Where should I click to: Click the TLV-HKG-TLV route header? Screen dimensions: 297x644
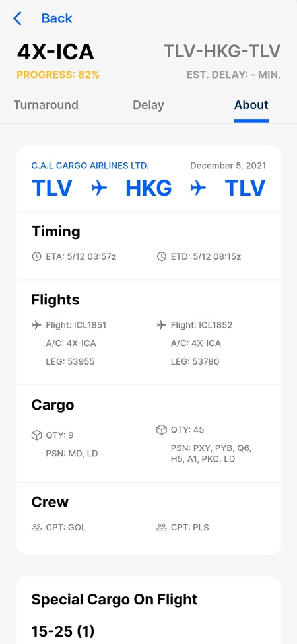point(222,52)
